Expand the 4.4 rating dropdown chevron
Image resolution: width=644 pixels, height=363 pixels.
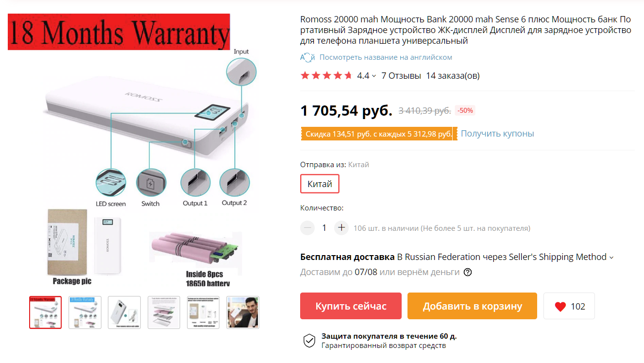374,76
